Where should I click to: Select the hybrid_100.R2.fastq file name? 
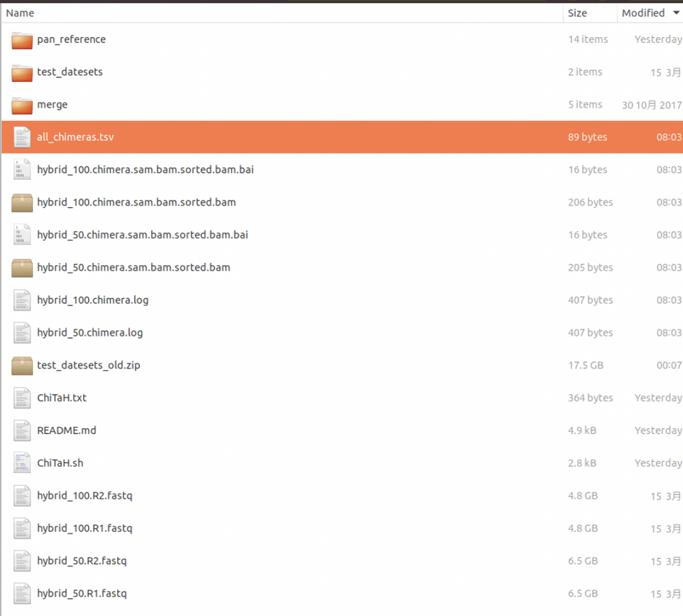tap(85, 495)
